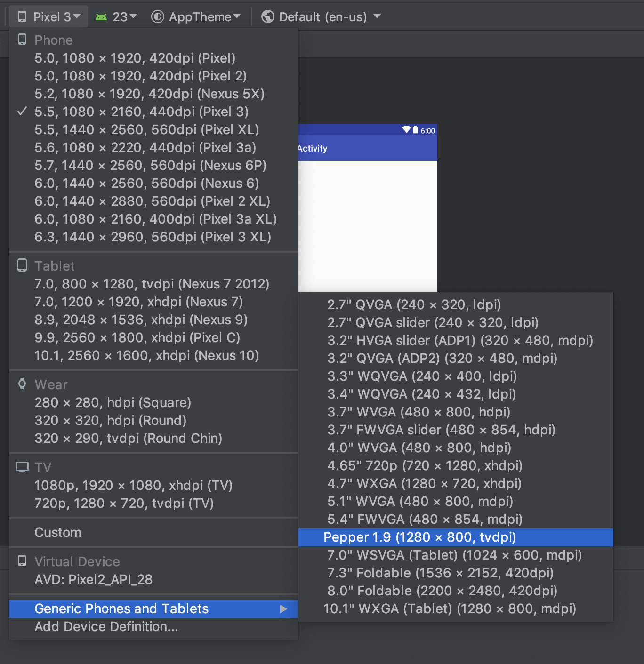Image resolution: width=644 pixels, height=664 pixels.
Task: Open the API 23 version dropdown
Action: pyautogui.click(x=124, y=17)
